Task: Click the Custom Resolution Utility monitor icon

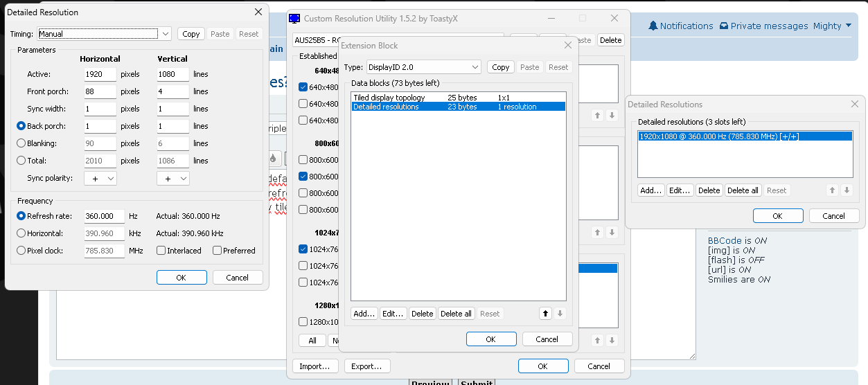Action: (x=294, y=19)
